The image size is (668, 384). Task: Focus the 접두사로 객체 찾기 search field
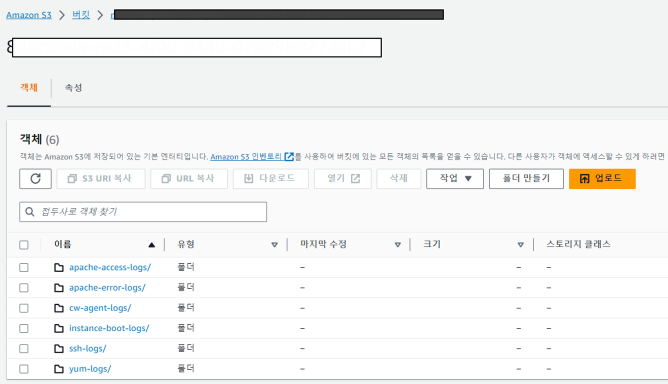tap(143, 212)
